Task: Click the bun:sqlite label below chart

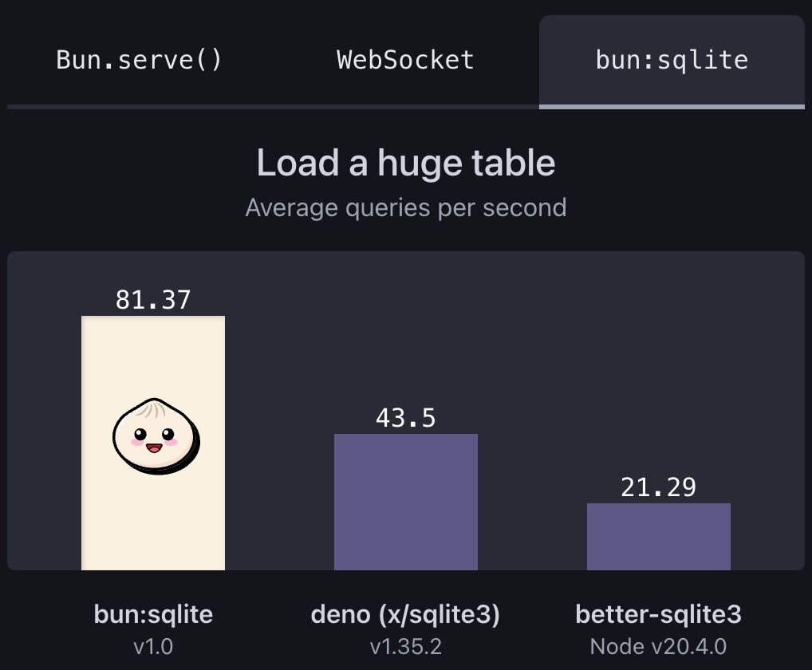Action: pos(153,615)
